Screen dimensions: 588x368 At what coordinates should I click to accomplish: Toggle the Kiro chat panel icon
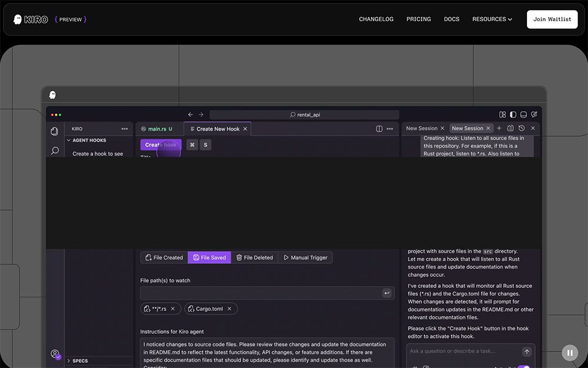coord(534,115)
